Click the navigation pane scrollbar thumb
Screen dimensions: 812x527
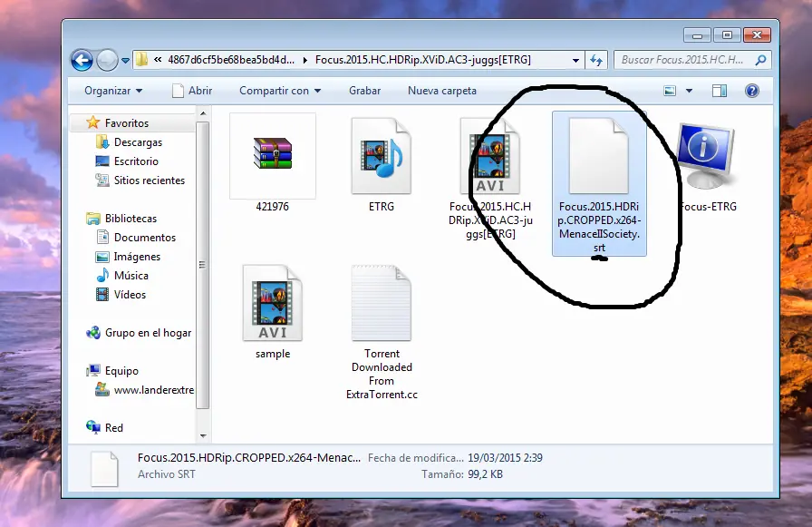tap(202, 264)
